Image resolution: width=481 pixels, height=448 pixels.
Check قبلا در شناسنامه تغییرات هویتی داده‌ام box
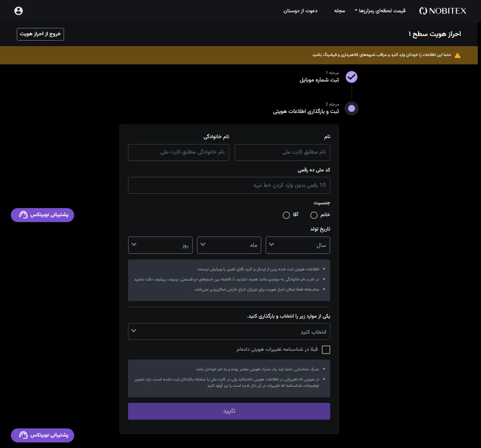[x=326, y=349]
